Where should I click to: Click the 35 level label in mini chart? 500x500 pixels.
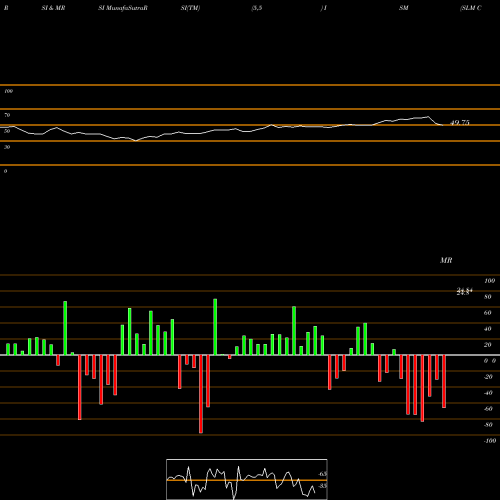click(322, 486)
